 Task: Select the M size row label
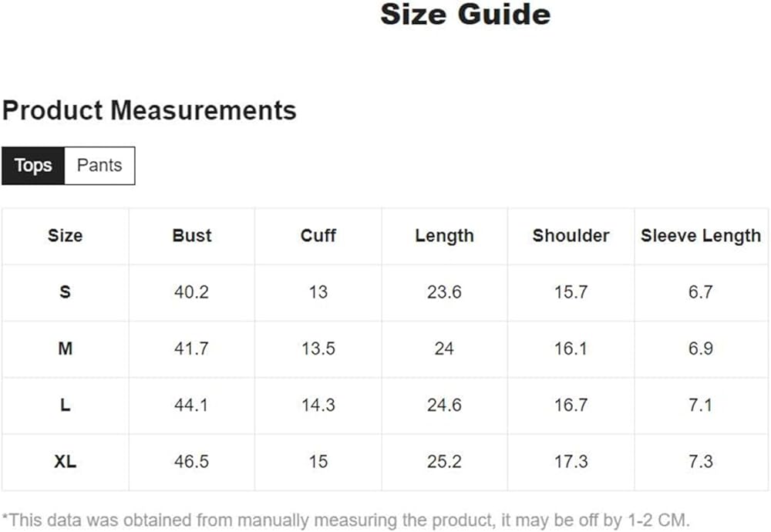pos(65,348)
